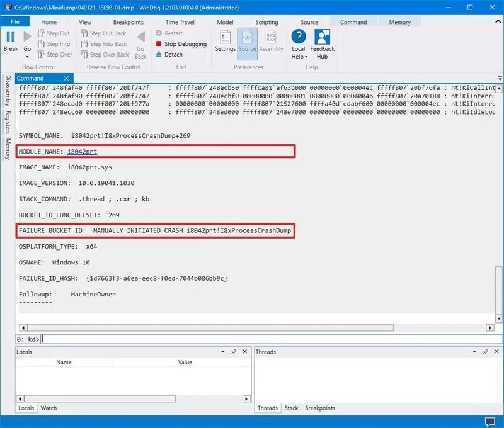Click the Go play icon
Screen dimensions: 504x428
coord(27,37)
